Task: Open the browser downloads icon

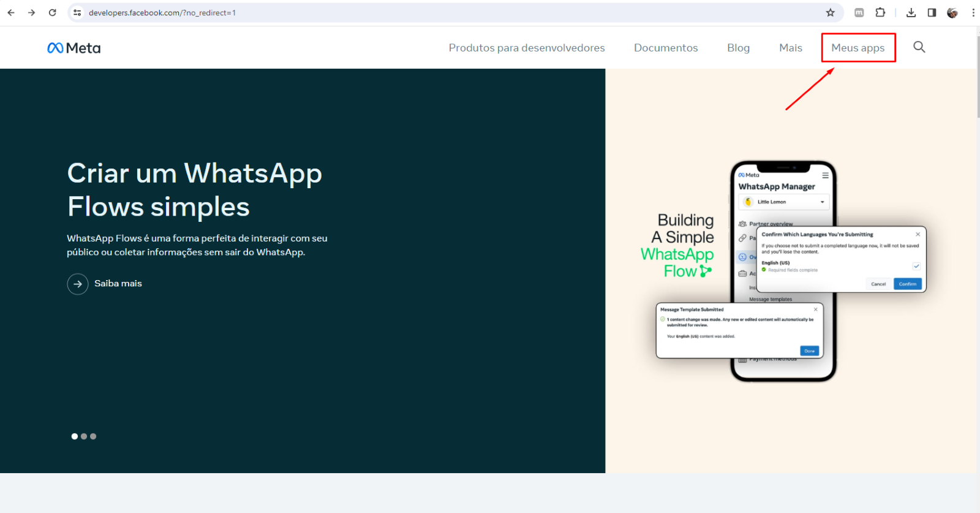Action: tap(911, 12)
